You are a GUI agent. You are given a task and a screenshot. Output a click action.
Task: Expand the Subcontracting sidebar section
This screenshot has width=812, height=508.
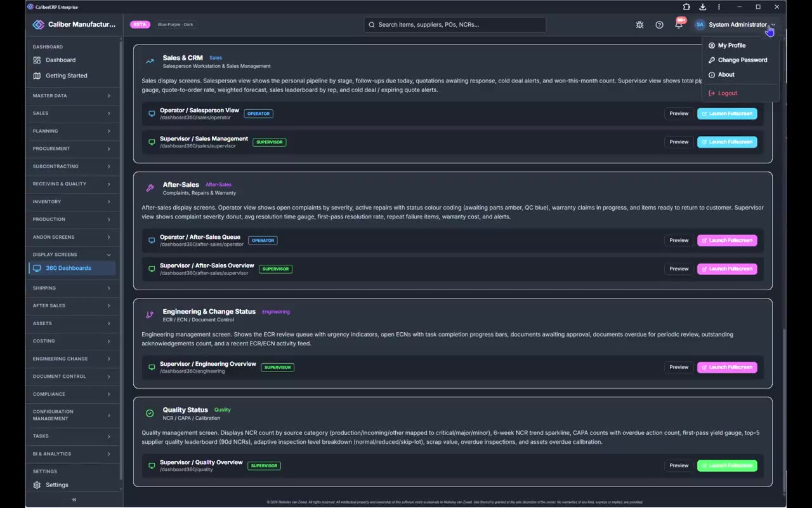coord(72,166)
